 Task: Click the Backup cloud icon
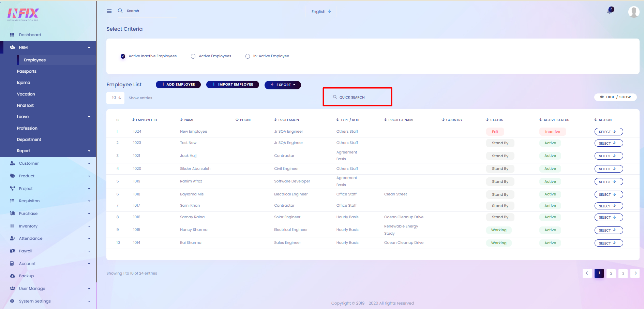click(12, 276)
